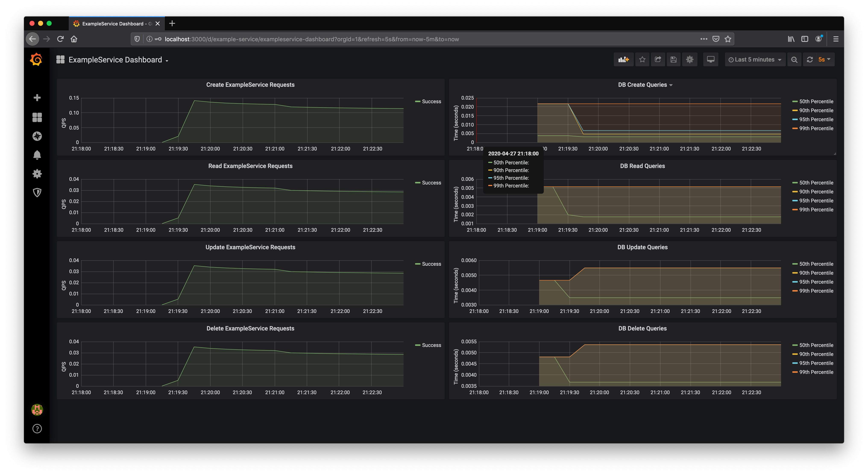Screen dimensions: 868x475
Task: Open the Dashboards grid icon in sidebar
Action: (37, 117)
